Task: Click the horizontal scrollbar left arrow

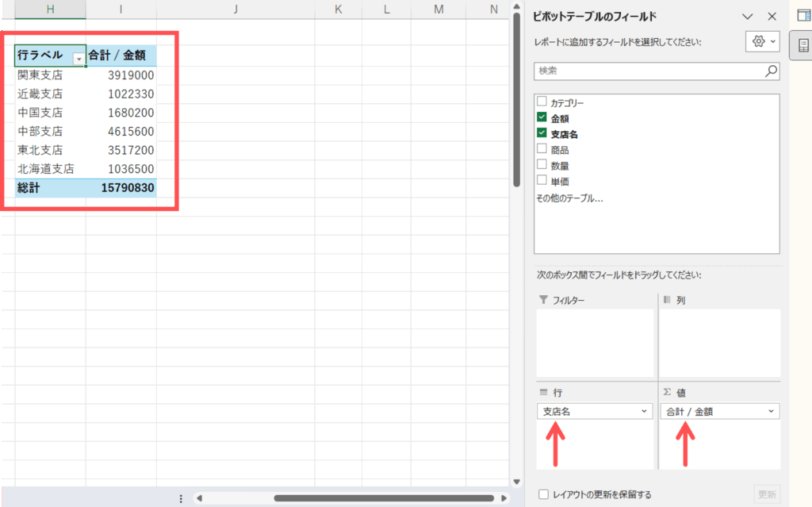Action: (x=199, y=498)
